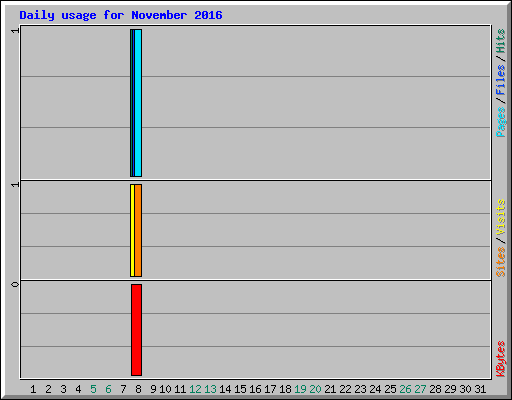Image resolution: width=512 pixels, height=400 pixels.
Task: Click green day label '27' on the x-axis
Action: tap(420, 389)
